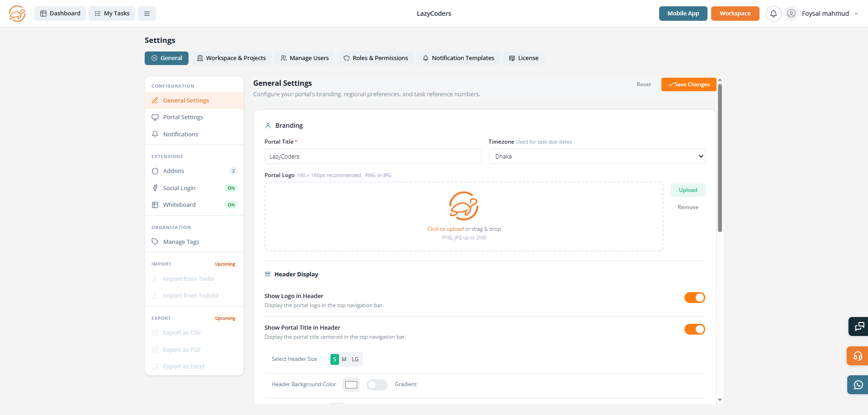Click the hamburger menu icon
The image size is (868, 415).
coord(147,14)
